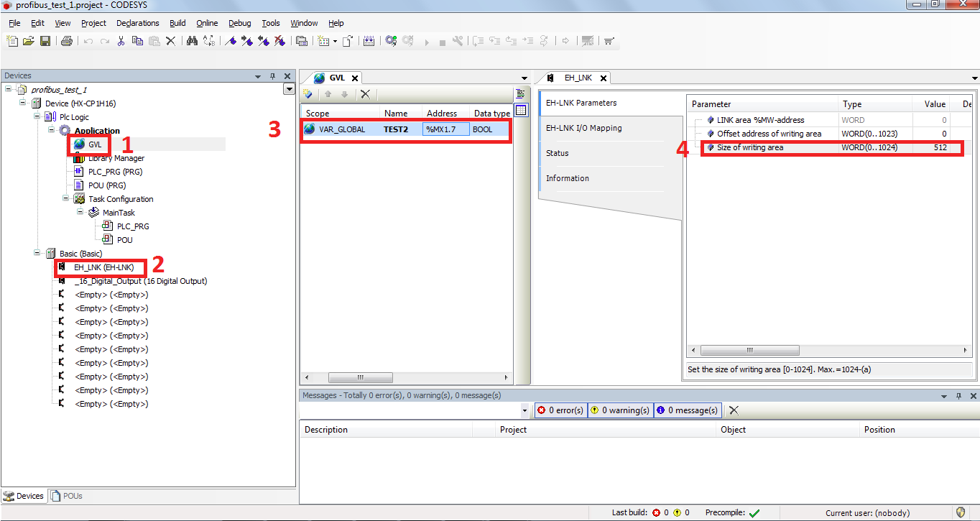This screenshot has height=521, width=980.
Task: Click the %MX1.7 address cell
Action: pos(446,129)
